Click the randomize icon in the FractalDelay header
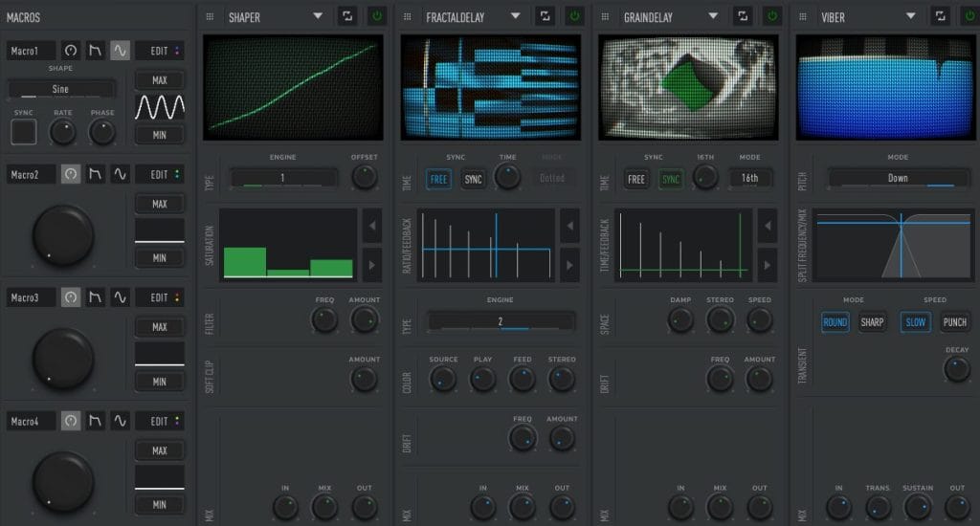980x526 pixels. tap(545, 16)
